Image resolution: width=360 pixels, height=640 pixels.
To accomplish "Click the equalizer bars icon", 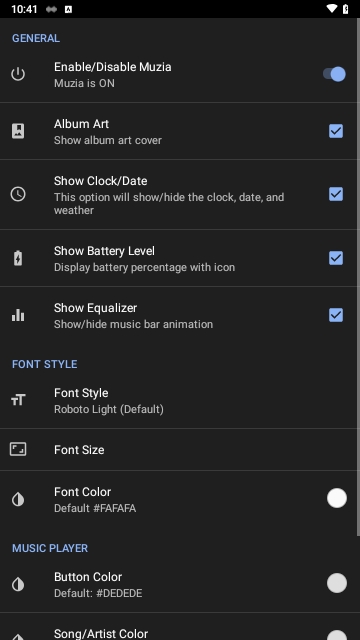I will 18,315.
